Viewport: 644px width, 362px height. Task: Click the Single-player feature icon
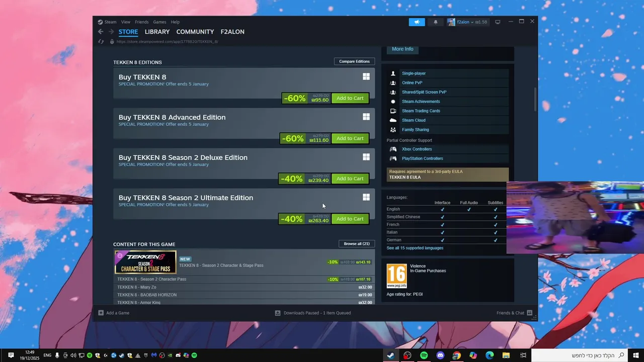point(393,73)
